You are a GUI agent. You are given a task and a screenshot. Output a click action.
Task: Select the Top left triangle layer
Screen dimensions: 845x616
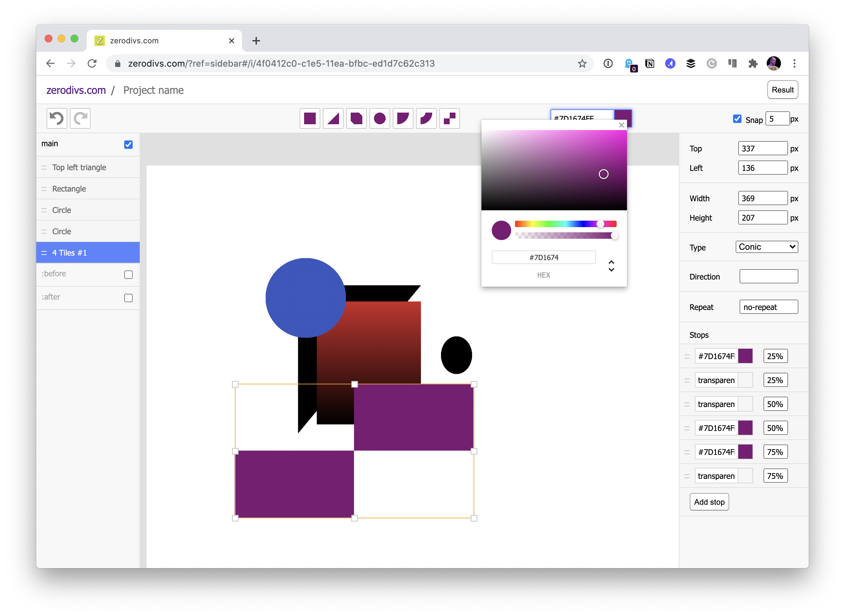pos(88,167)
